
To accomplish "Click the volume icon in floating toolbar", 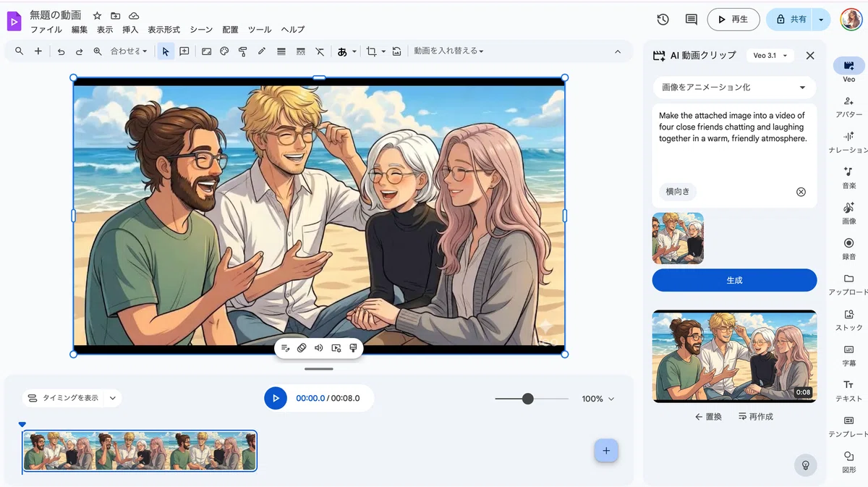I will click(319, 348).
